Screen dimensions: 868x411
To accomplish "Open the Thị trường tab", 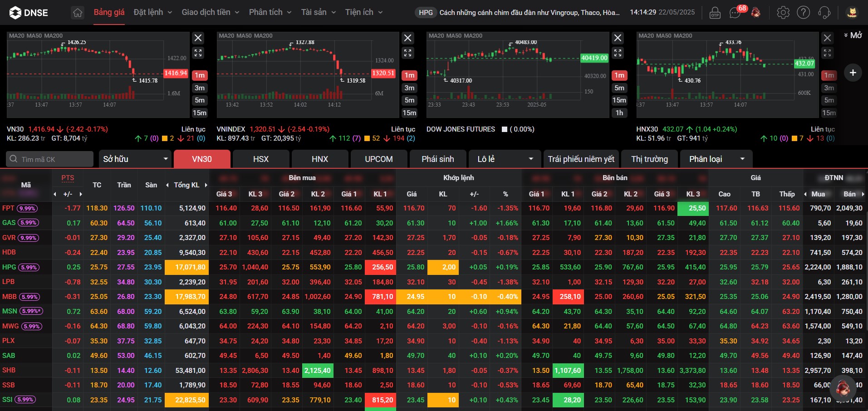I will click(650, 159).
